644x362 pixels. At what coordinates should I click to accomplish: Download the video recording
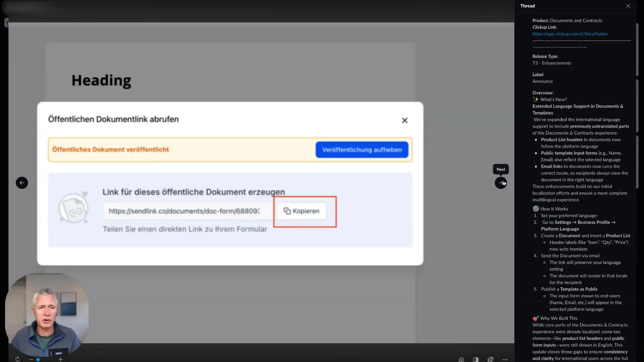(461, 359)
